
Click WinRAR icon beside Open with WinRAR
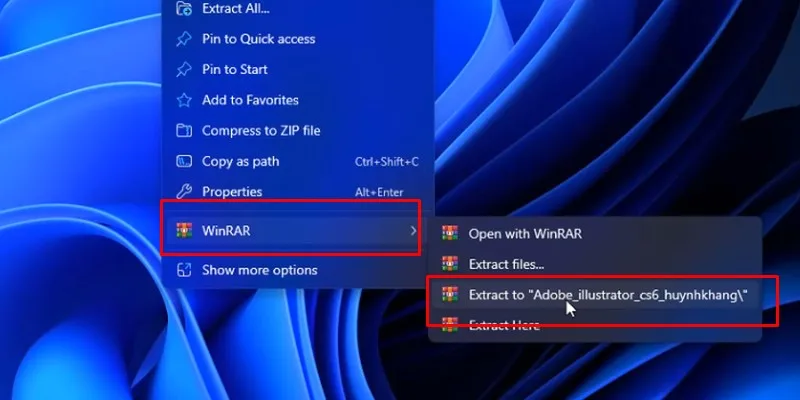(x=450, y=234)
